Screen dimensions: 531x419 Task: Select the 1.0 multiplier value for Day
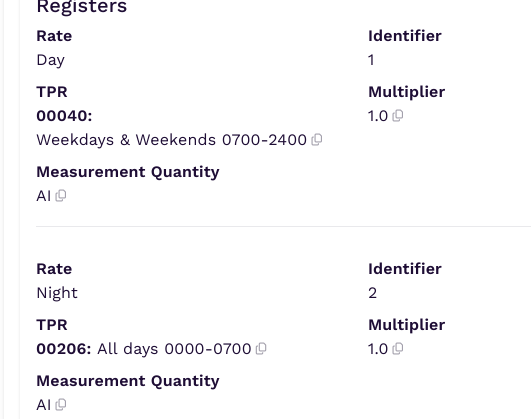coord(378,116)
